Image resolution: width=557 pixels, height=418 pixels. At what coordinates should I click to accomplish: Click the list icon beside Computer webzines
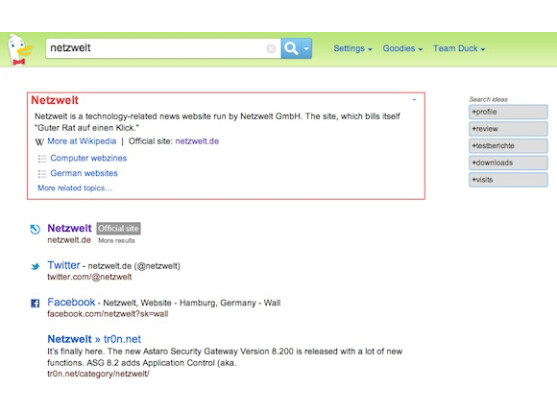pyautogui.click(x=42, y=158)
